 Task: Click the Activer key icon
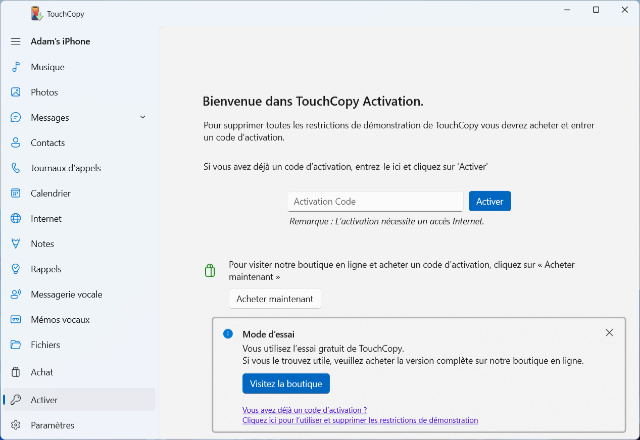[x=16, y=400]
